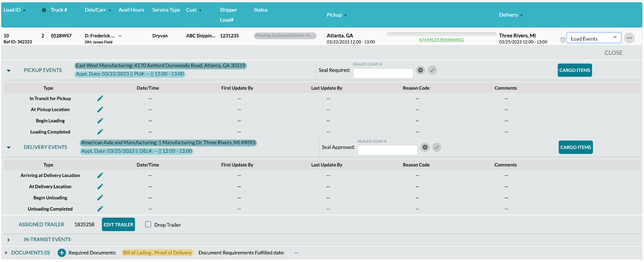Expand the In-Transit Events section
Screen dimensions: 644x262
tap(8, 240)
